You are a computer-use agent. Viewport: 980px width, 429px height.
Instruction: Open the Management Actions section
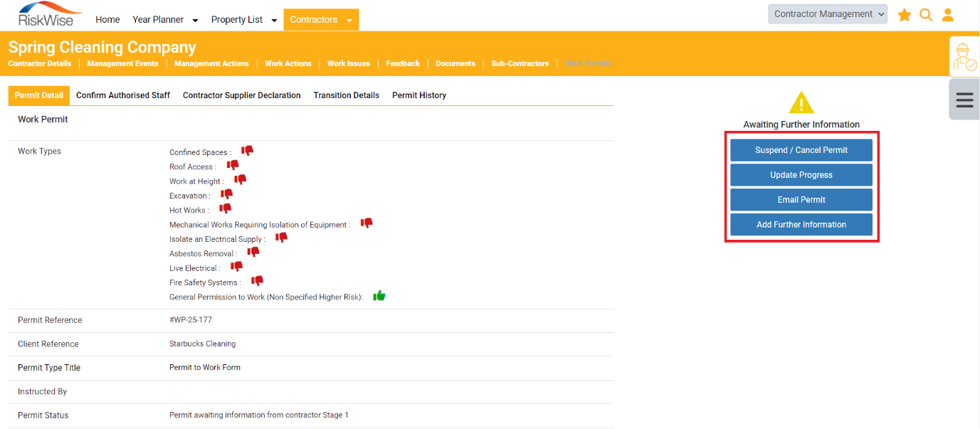211,63
